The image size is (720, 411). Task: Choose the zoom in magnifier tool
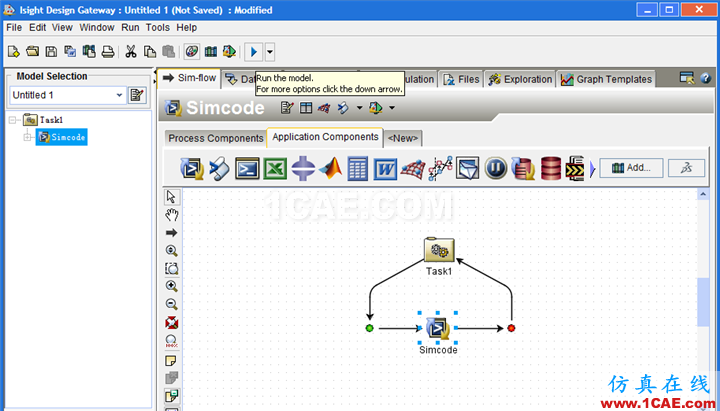(x=171, y=286)
